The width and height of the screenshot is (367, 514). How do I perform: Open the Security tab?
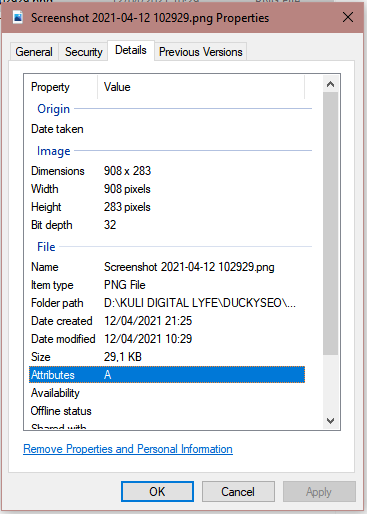click(x=83, y=52)
